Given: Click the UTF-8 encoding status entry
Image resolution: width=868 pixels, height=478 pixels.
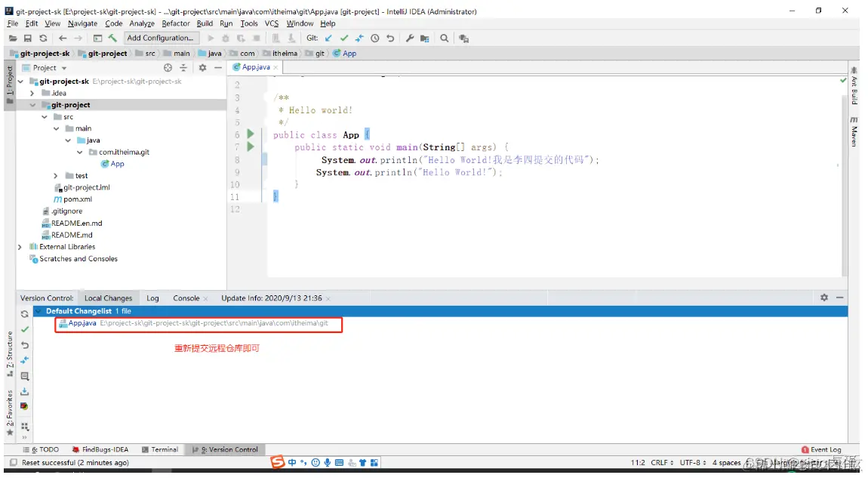Looking at the screenshot, I should click(693, 462).
